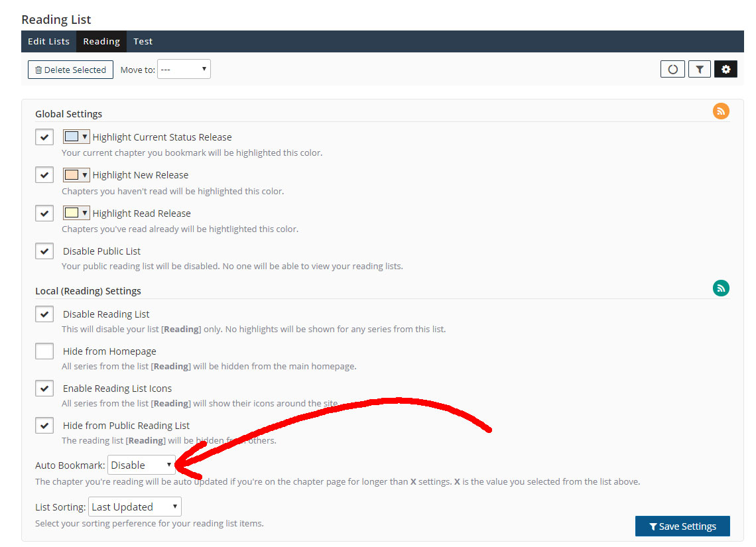Viewport: 756px width, 547px height.
Task: Click the refresh circle icon button
Action: point(672,69)
